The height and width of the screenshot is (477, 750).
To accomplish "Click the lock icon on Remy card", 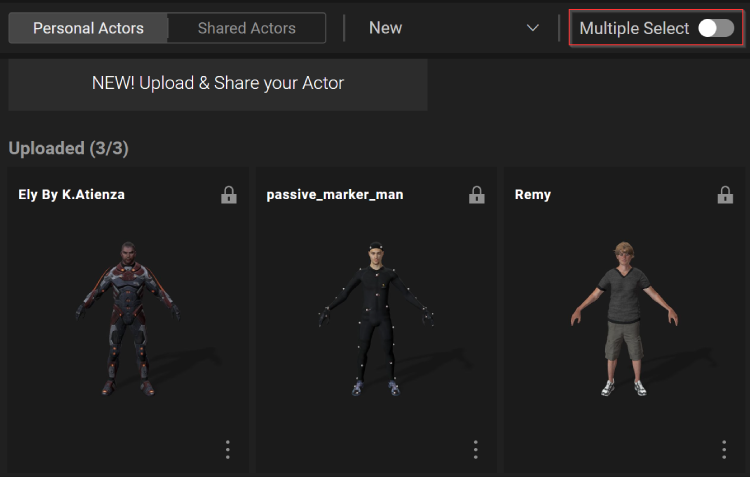I will coord(725,195).
